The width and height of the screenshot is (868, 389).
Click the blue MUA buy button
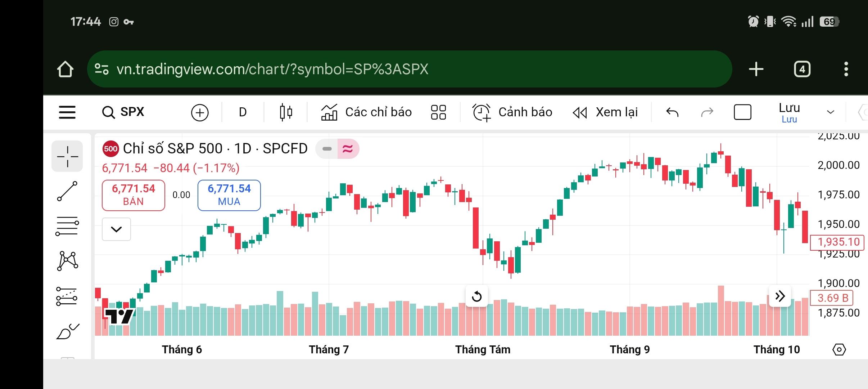(229, 195)
